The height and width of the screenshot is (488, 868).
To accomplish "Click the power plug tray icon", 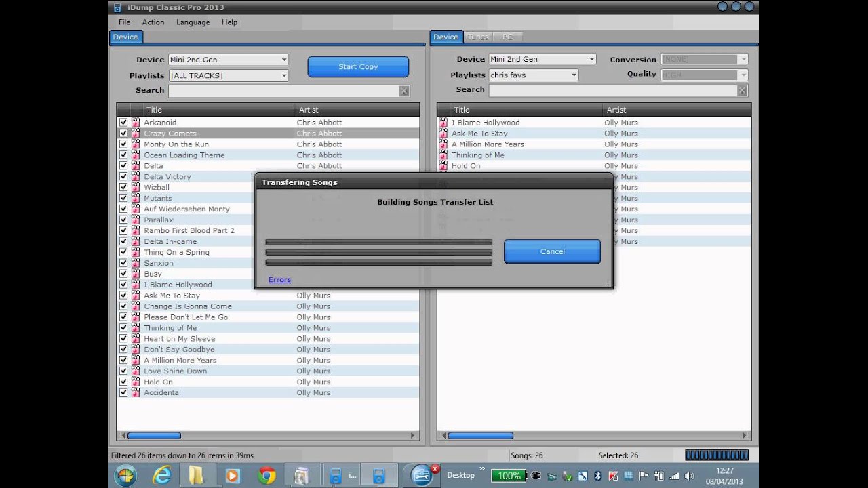I will (536, 476).
